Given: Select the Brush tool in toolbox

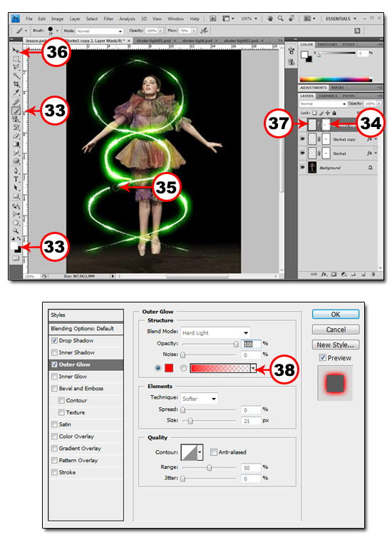Looking at the screenshot, I should click(16, 111).
